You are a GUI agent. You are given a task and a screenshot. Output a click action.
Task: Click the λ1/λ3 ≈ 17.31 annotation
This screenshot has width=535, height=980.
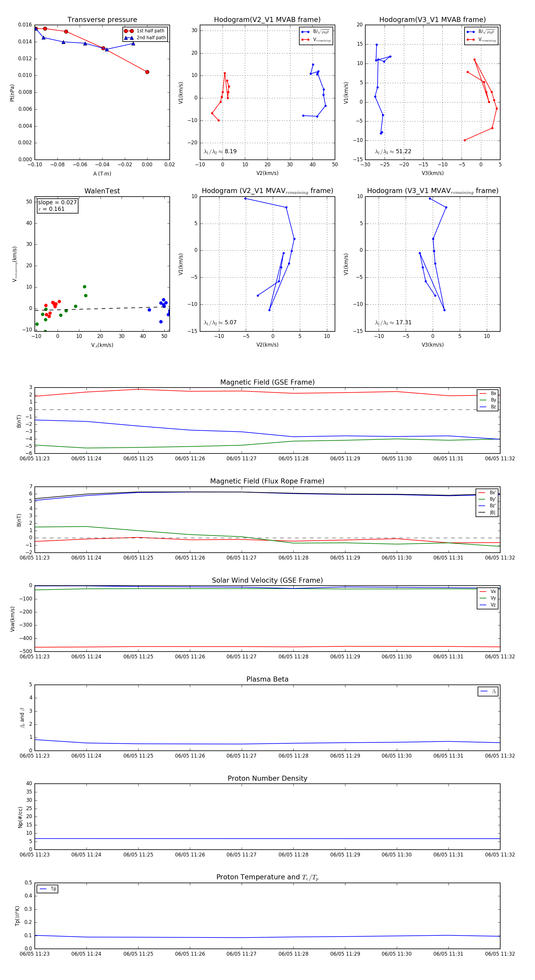pos(393,323)
